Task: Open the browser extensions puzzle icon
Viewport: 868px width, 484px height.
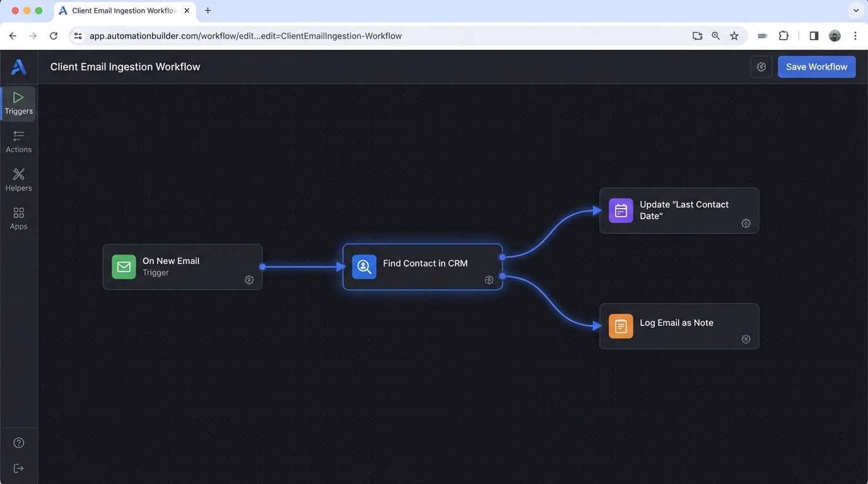Action: (783, 36)
